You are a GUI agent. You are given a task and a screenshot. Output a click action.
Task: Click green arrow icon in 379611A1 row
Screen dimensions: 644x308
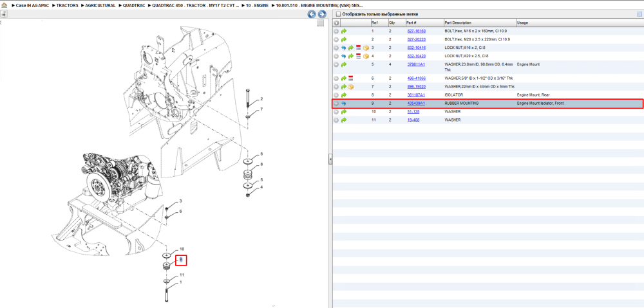click(x=344, y=64)
